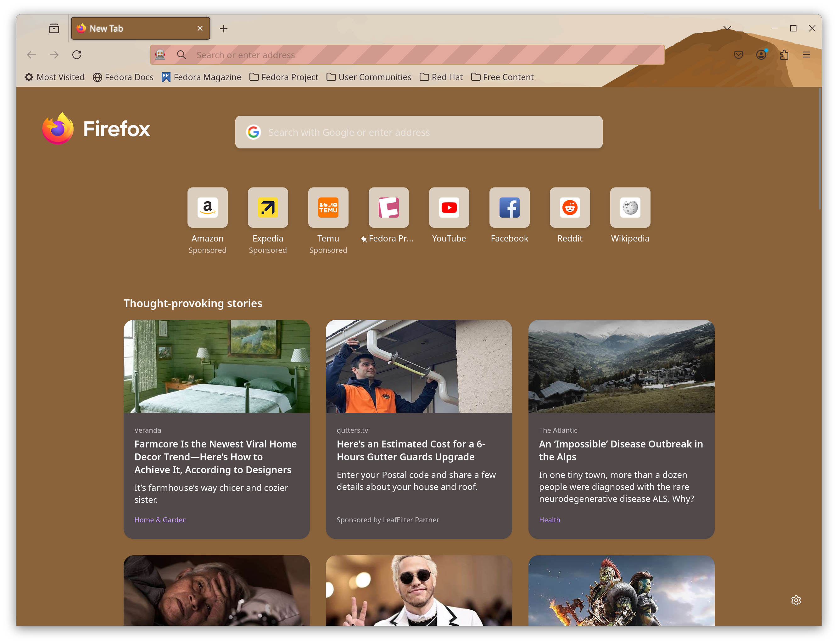Click The Atlantic source label
The width and height of the screenshot is (838, 644).
pyautogui.click(x=558, y=430)
